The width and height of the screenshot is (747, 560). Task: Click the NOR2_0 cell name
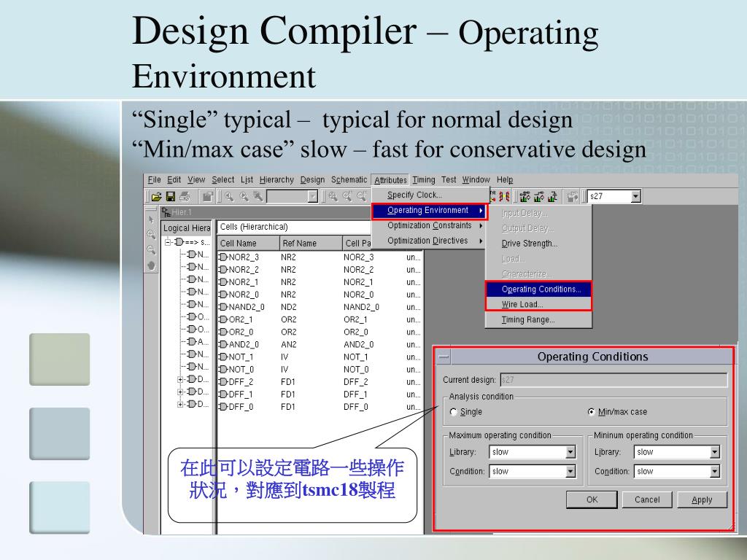[244, 295]
